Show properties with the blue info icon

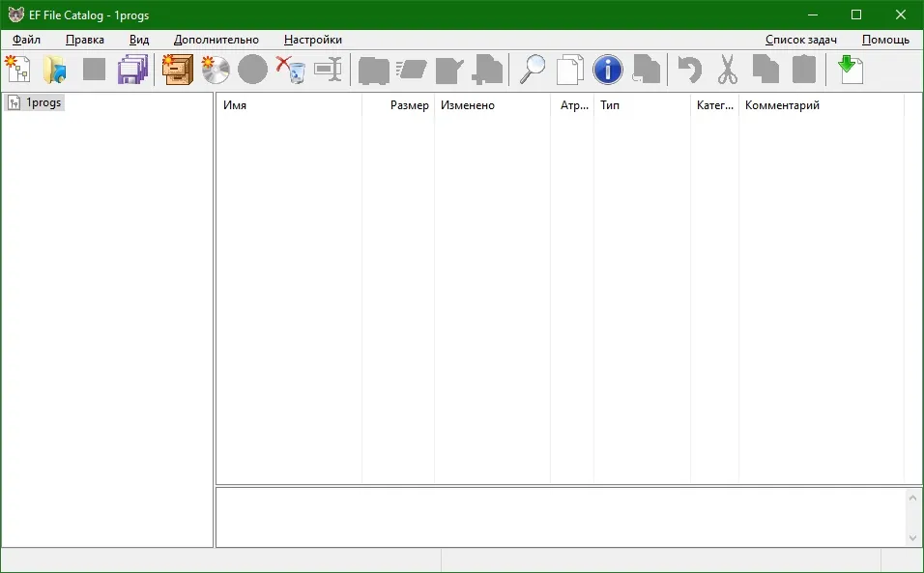click(608, 70)
